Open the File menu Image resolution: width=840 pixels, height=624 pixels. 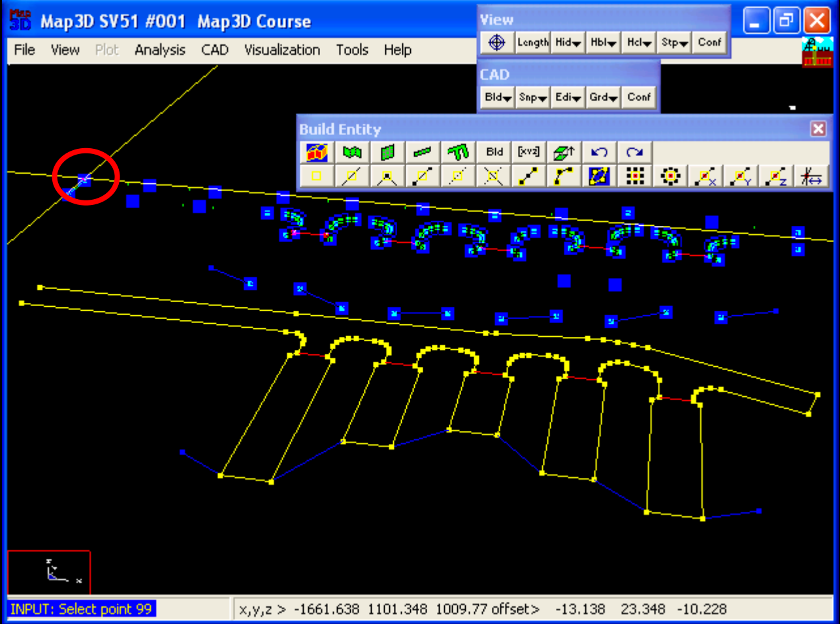pyautogui.click(x=25, y=50)
